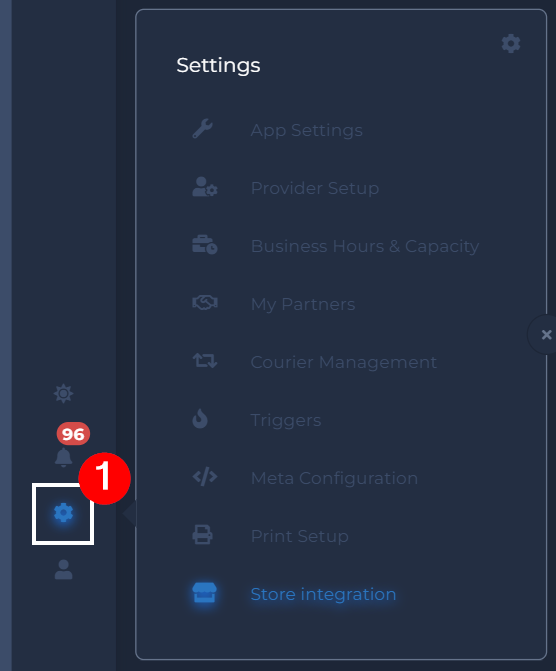Viewport: 556px width, 671px height.
Task: Close the Settings panel with X
Action: coord(546,334)
